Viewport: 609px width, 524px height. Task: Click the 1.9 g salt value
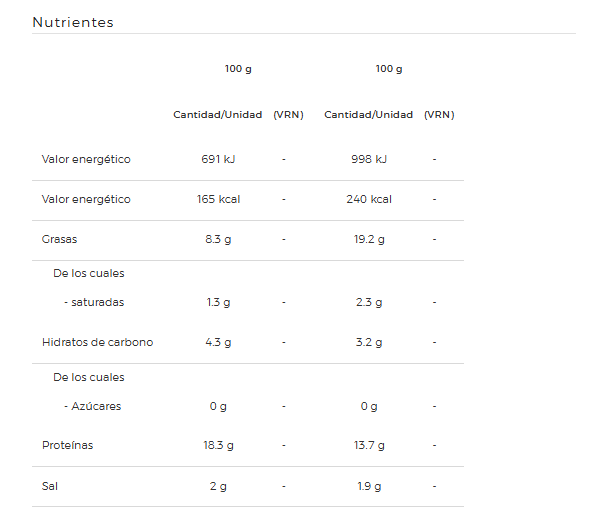pos(368,486)
